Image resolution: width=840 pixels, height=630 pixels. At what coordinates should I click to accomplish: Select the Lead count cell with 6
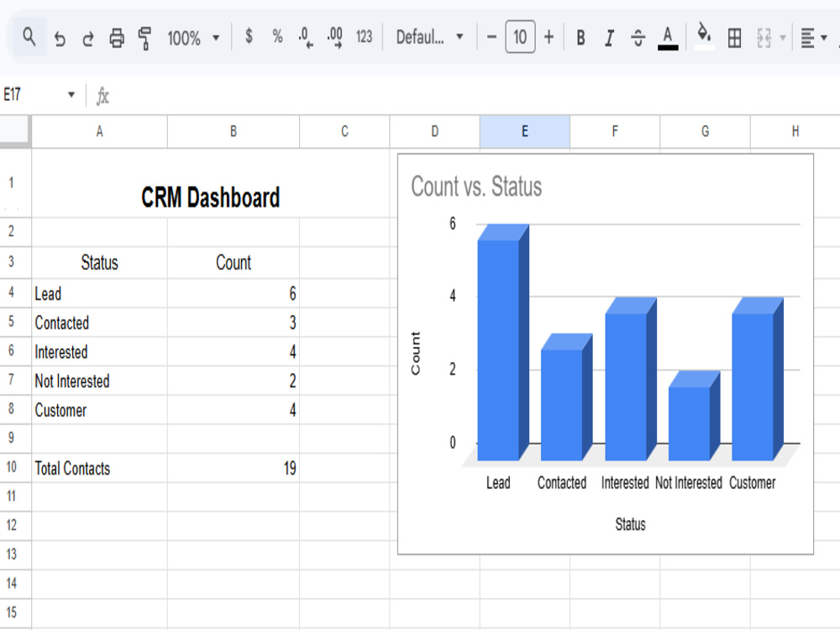[234, 293]
